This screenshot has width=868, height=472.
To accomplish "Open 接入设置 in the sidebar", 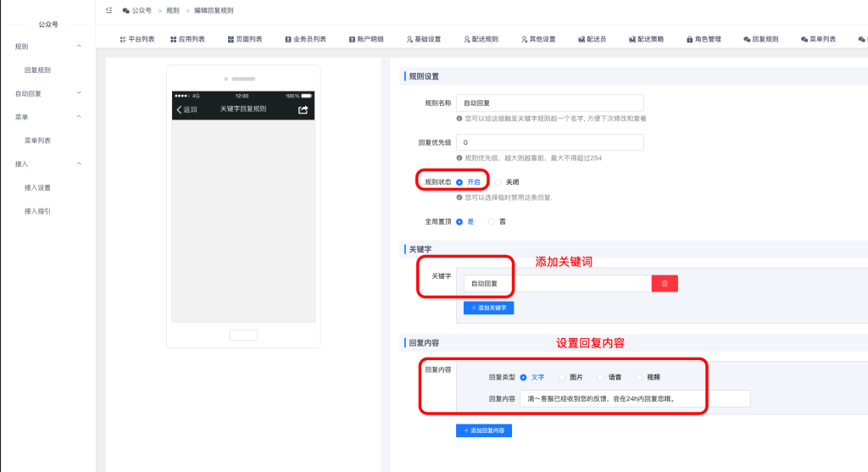I will (x=37, y=187).
